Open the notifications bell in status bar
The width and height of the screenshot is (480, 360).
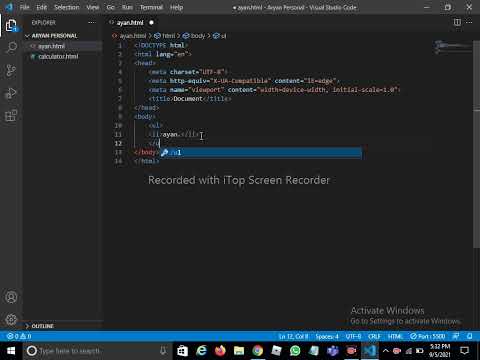coord(470,336)
